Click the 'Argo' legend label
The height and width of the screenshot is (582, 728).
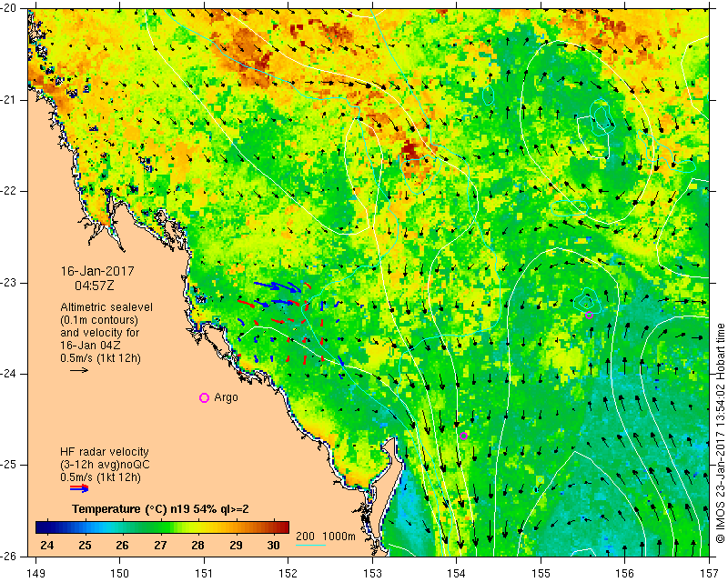click(x=226, y=397)
